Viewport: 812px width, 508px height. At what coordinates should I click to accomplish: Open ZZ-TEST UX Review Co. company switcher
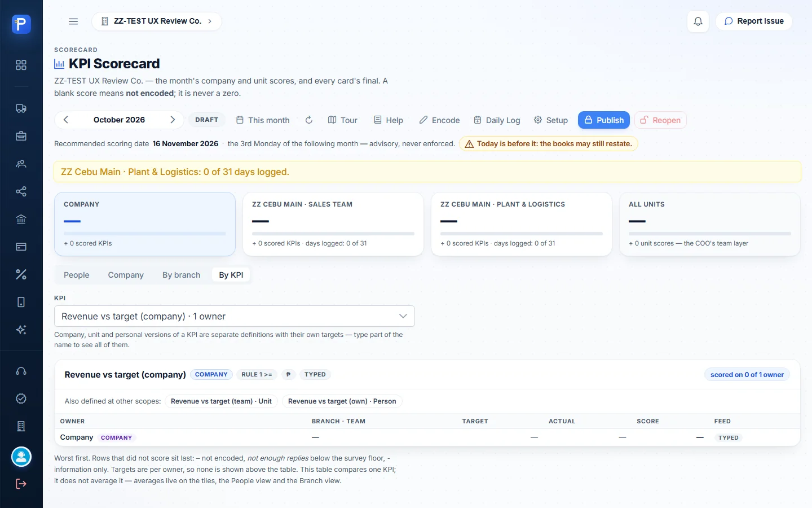click(157, 21)
